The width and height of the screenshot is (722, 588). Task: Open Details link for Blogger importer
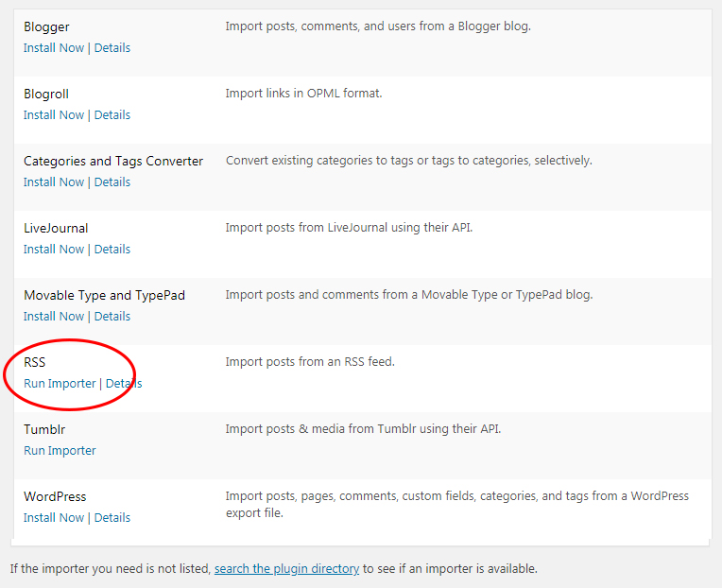(x=112, y=48)
